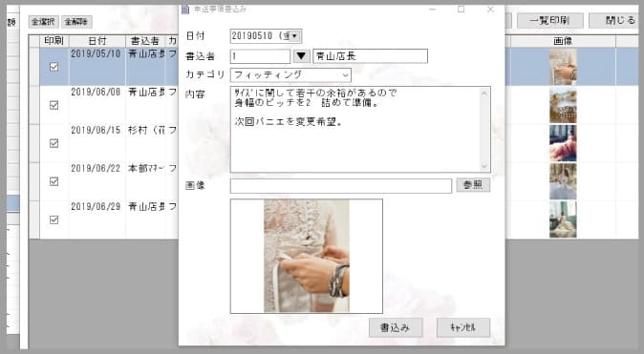Click the 内容 scrollbar up arrow
This screenshot has height=354, width=644.
484,94
